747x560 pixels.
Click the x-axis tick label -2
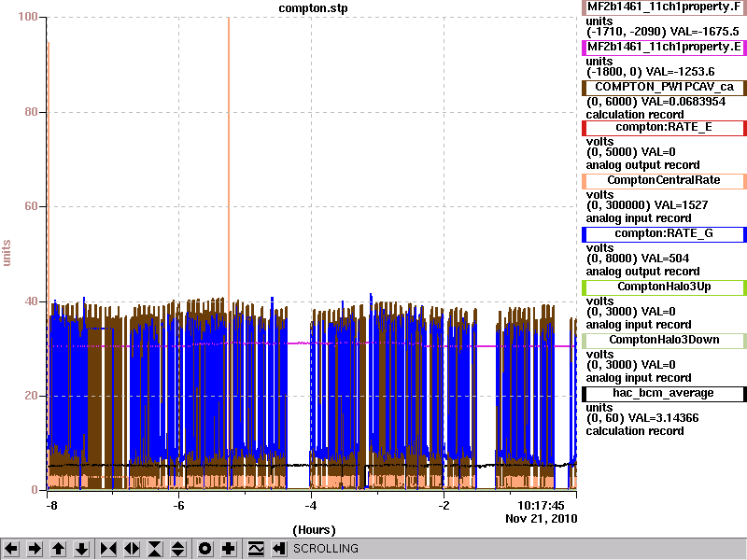click(443, 506)
